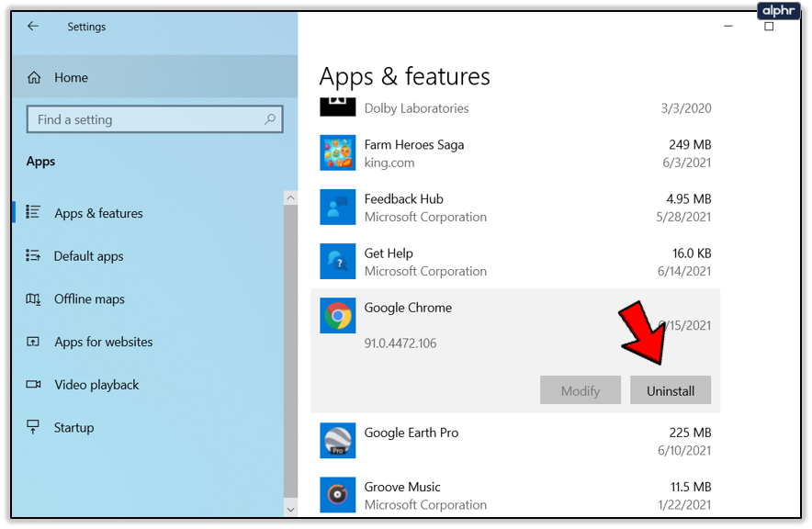Go to Default apps settings

88,256
